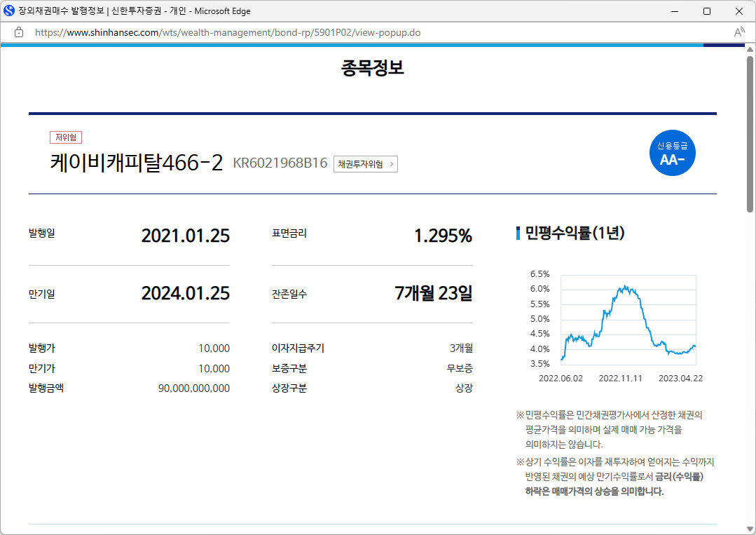Click the coupon rate 1.295%
Viewport: 756px width, 535px height.
443,236
